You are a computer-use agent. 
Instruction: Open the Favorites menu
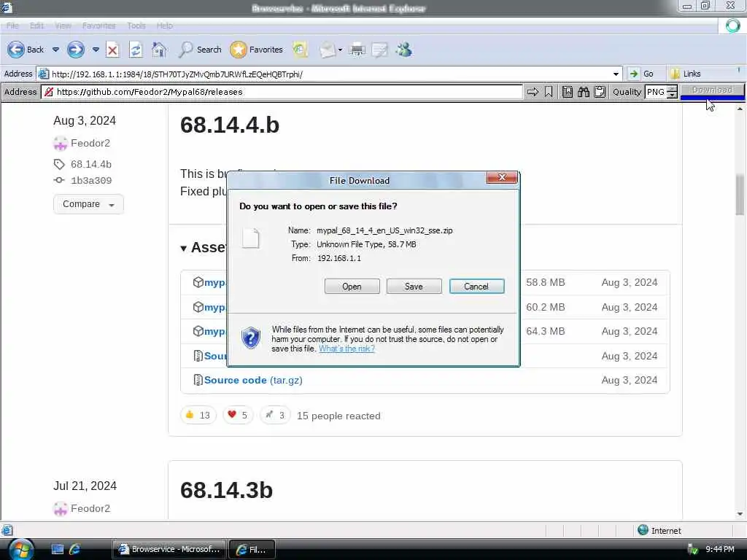tap(98, 26)
